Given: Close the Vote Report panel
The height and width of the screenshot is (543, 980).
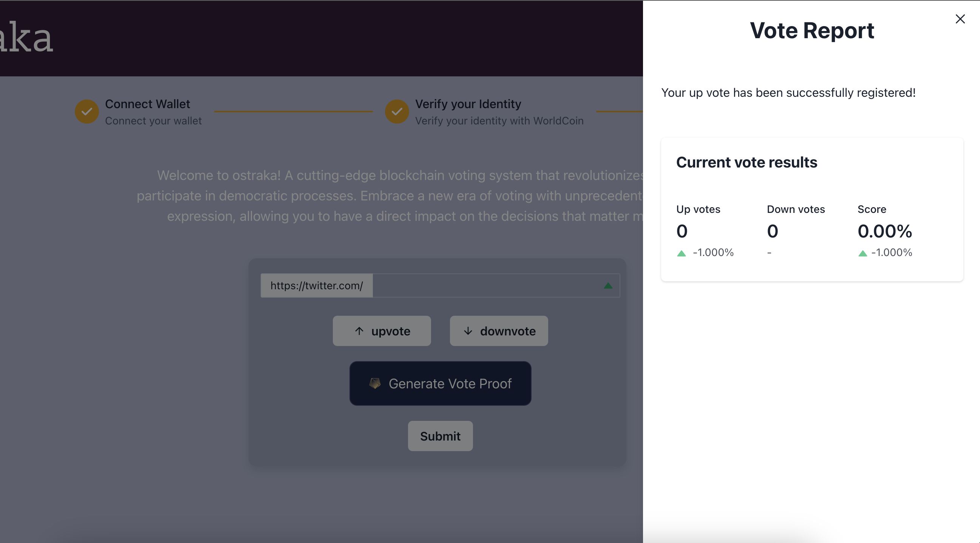Looking at the screenshot, I should pos(960,19).
